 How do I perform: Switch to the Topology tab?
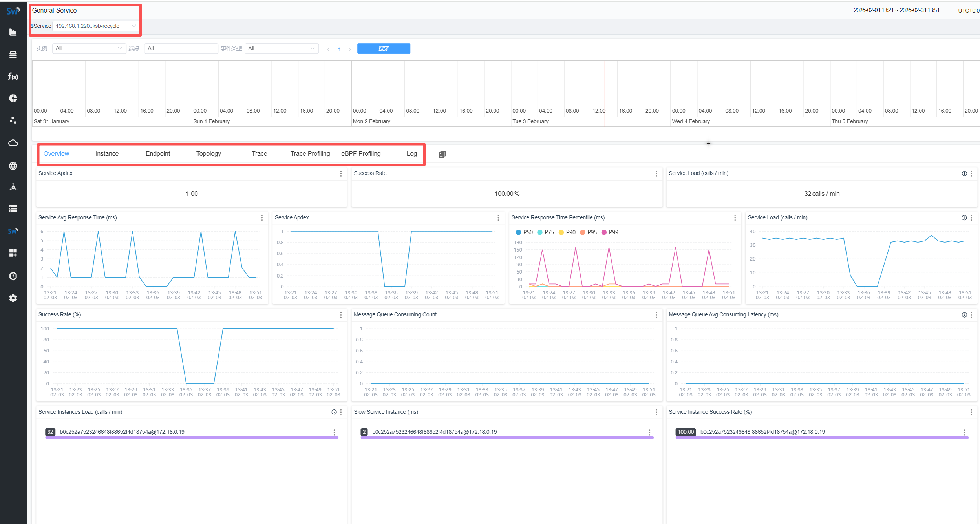point(208,153)
